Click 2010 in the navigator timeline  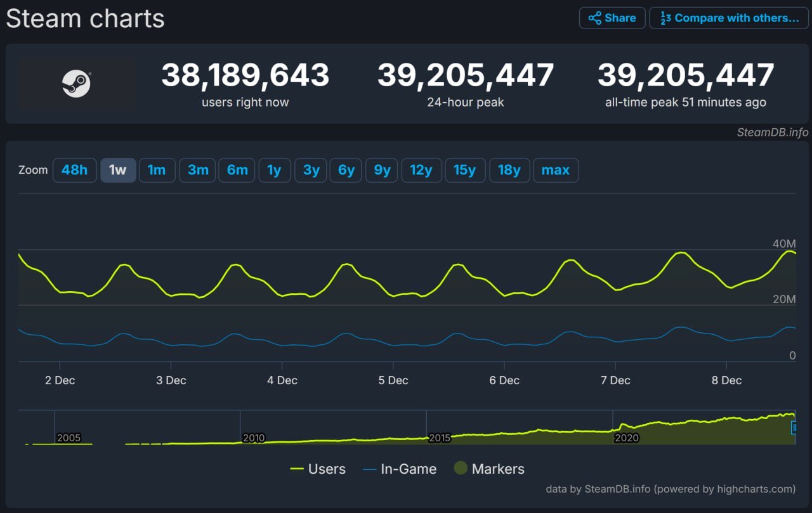[x=254, y=438]
